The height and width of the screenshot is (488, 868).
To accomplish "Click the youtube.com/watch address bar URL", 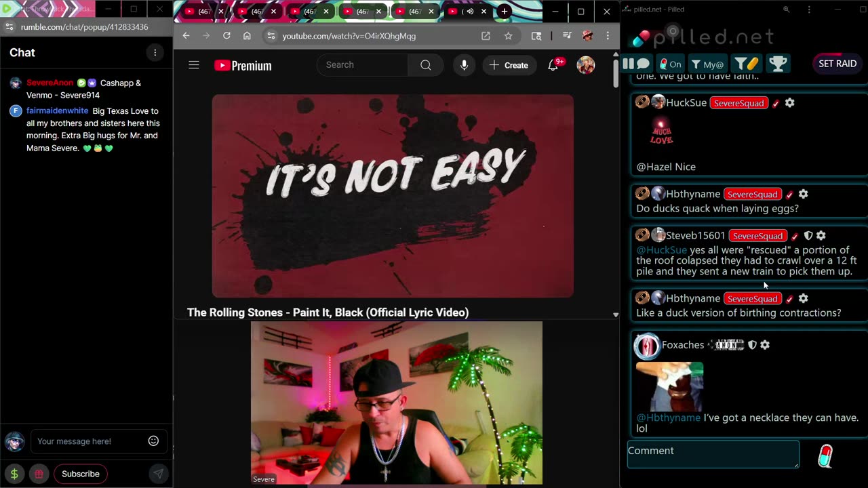I will point(349,36).
